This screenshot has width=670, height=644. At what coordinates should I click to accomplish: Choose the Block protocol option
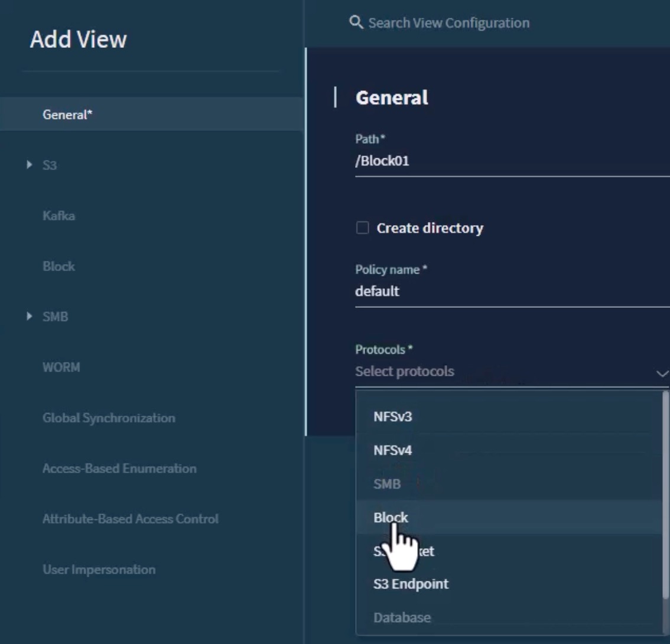pyautogui.click(x=391, y=517)
